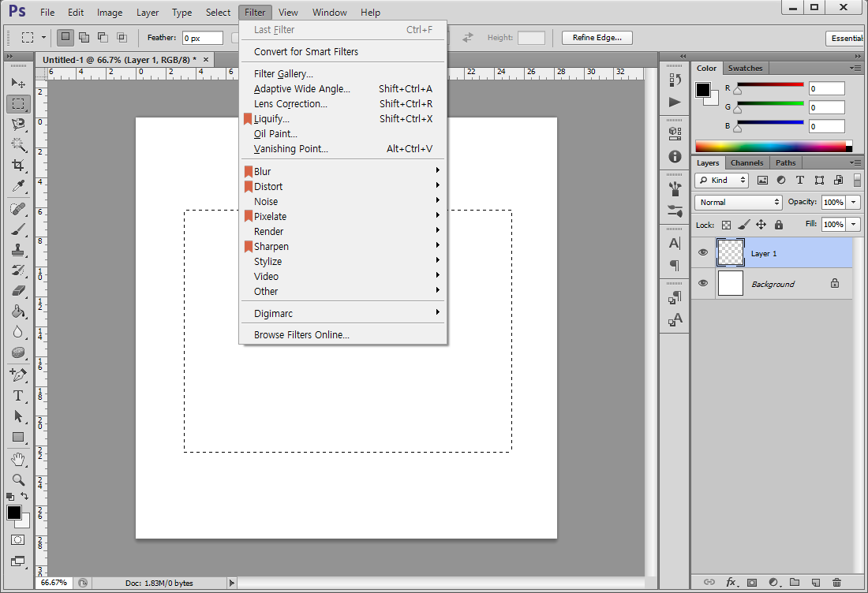Select the Healing Brush tool
The height and width of the screenshot is (593, 868).
tap(18, 209)
